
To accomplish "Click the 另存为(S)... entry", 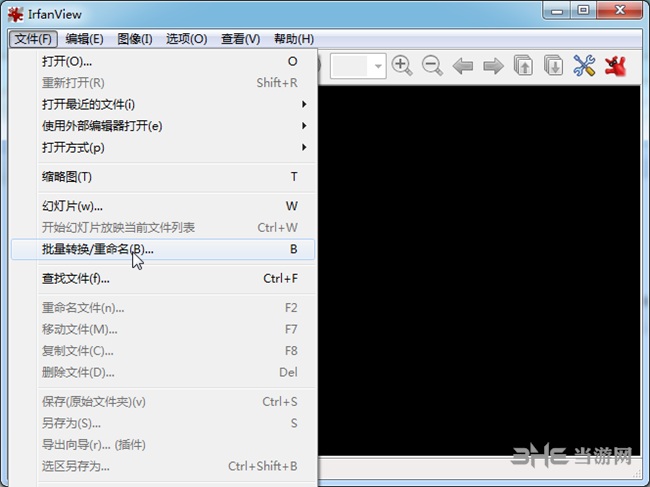I will pyautogui.click(x=163, y=423).
